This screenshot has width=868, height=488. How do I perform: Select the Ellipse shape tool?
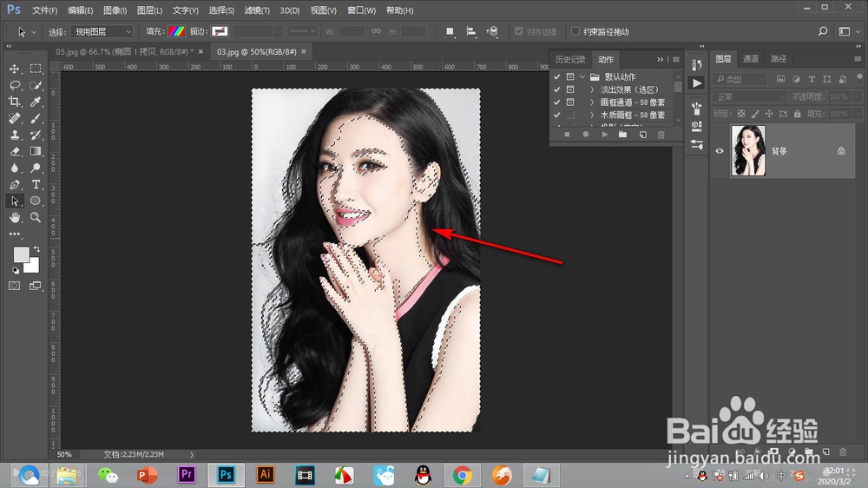[x=36, y=201]
